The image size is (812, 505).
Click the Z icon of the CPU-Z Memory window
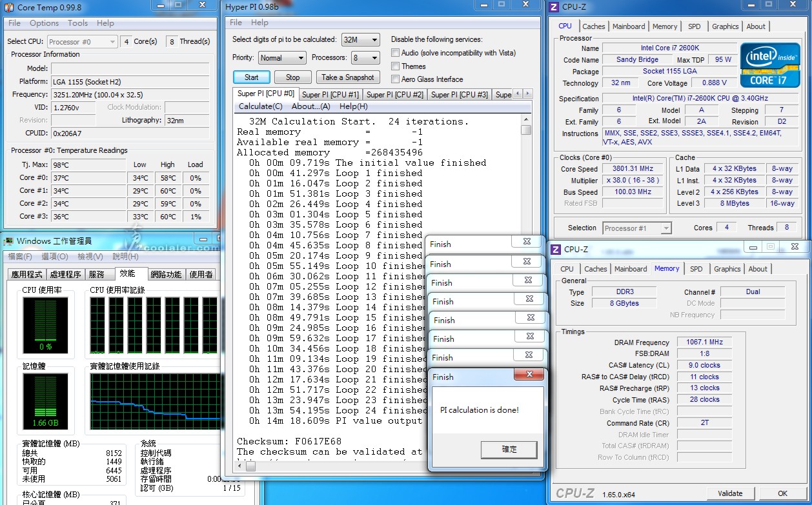point(554,249)
